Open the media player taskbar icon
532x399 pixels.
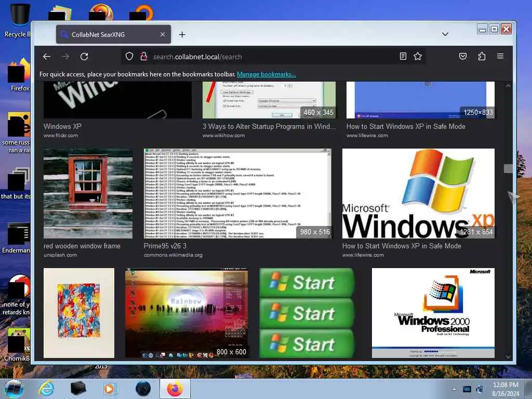[x=110, y=389]
